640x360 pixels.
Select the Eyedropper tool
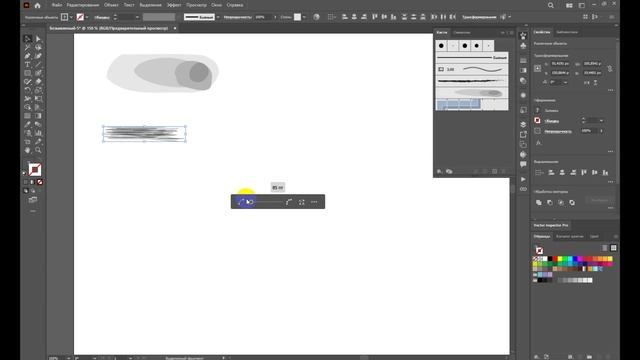(27, 124)
